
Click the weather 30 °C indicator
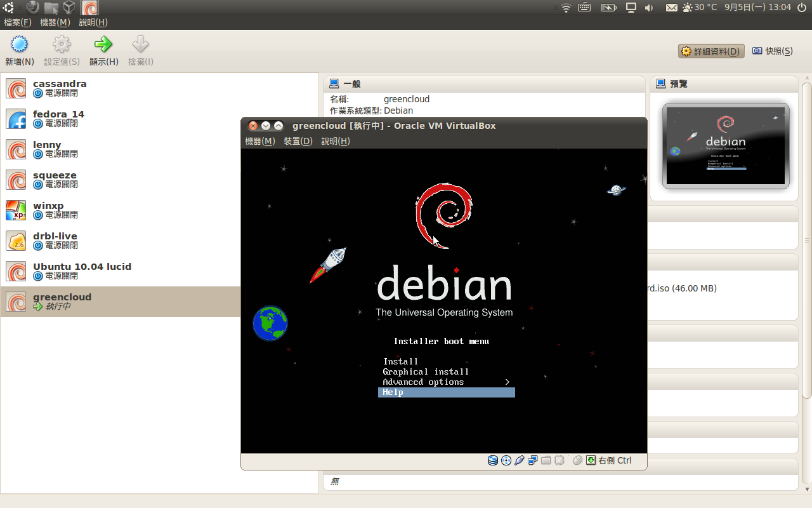tap(700, 8)
